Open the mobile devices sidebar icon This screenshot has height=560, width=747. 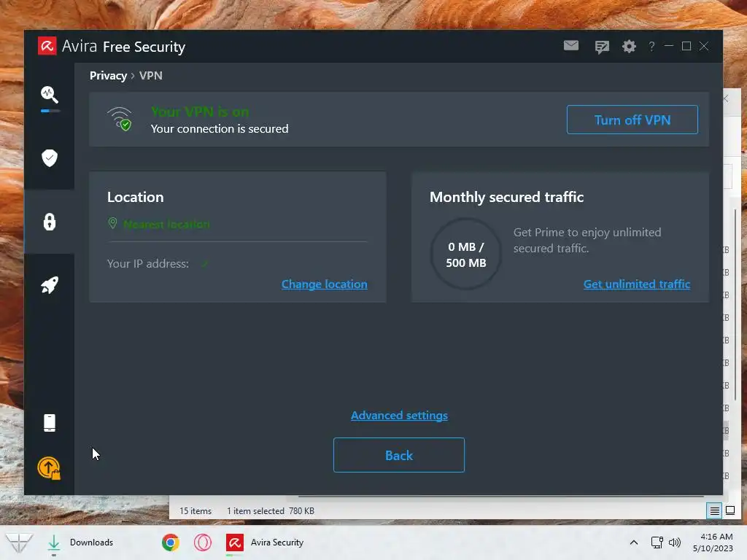click(50, 423)
